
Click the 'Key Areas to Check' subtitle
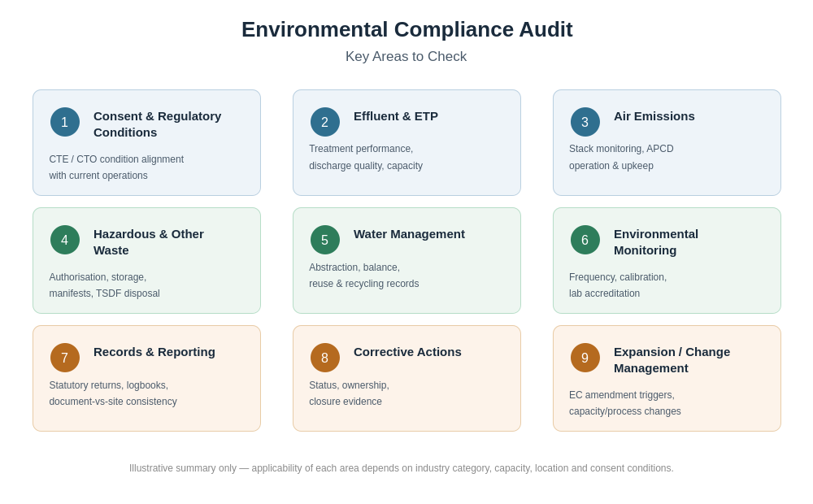click(x=406, y=56)
